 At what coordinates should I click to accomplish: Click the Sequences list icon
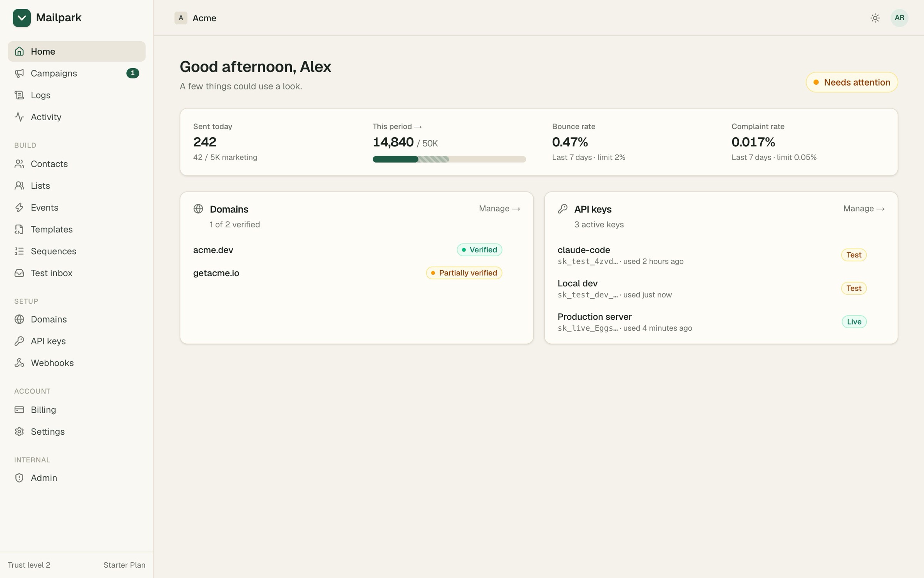click(x=19, y=251)
